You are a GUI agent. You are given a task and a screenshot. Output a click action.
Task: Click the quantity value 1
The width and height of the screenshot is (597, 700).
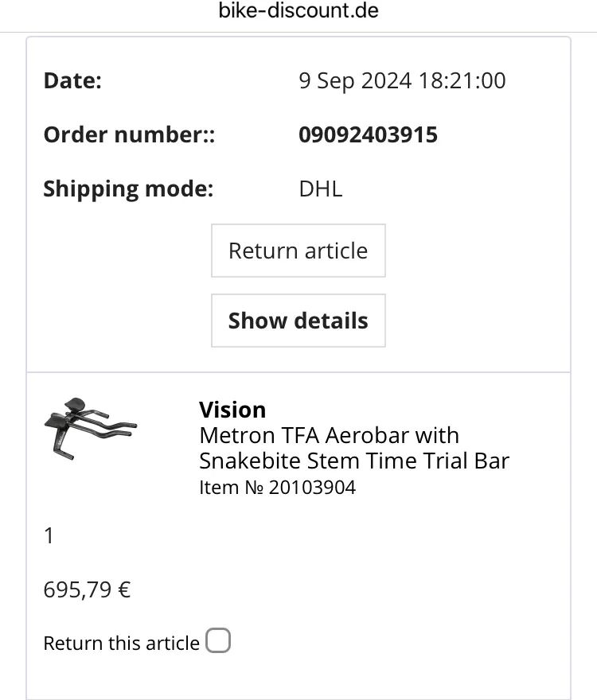pyautogui.click(x=49, y=535)
